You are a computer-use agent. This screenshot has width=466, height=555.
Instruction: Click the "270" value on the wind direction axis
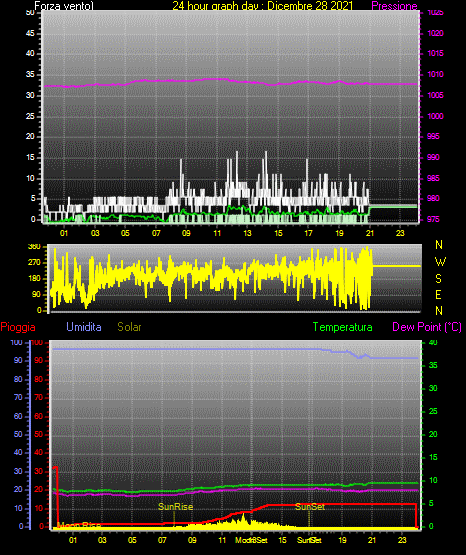tap(34, 263)
